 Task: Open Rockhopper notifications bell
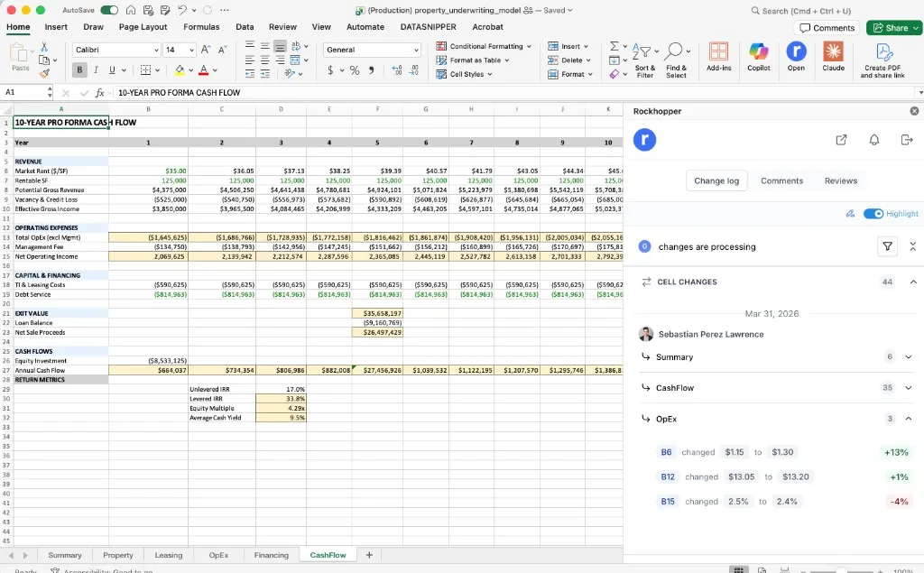873,140
